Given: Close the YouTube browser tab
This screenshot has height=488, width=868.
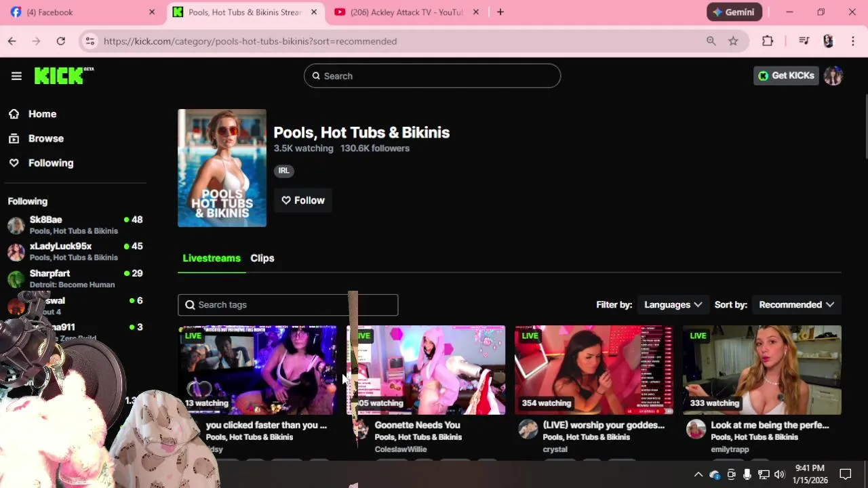Looking at the screenshot, I should (x=476, y=12).
